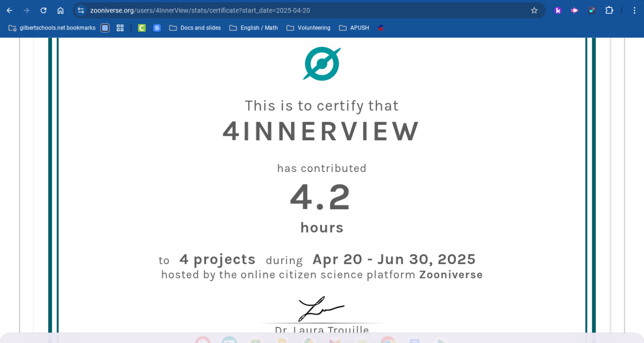This screenshot has height=343, width=644.
Task: Bookmark this page with the star
Action: point(534,10)
